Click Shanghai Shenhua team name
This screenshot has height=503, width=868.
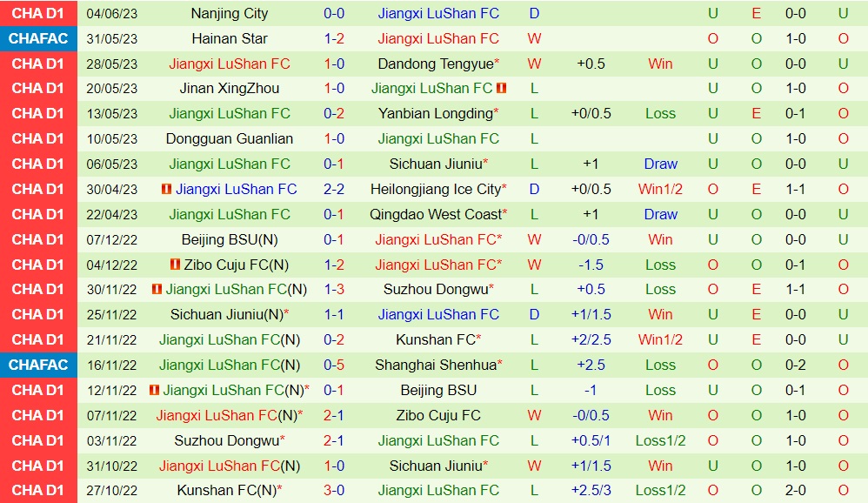click(435, 365)
